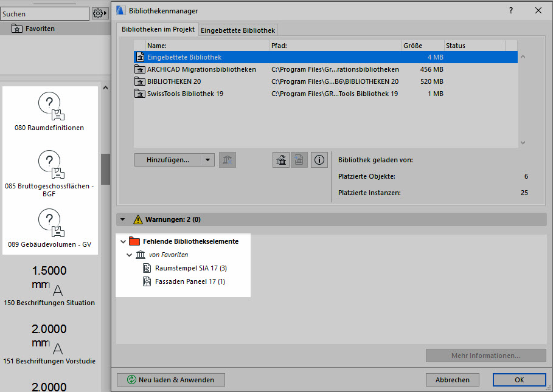The image size is (553, 392).
Task: Sort libraries by the Pfad column header
Action: coord(336,46)
